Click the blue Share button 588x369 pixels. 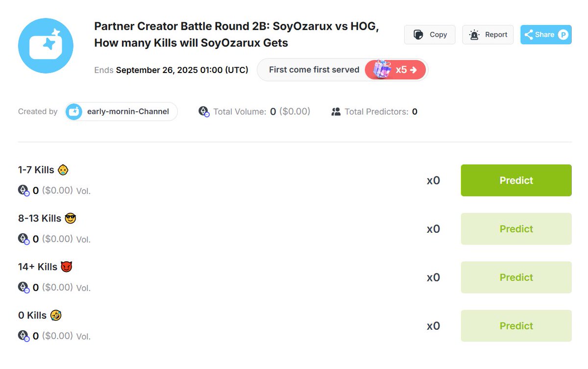pyautogui.click(x=545, y=35)
